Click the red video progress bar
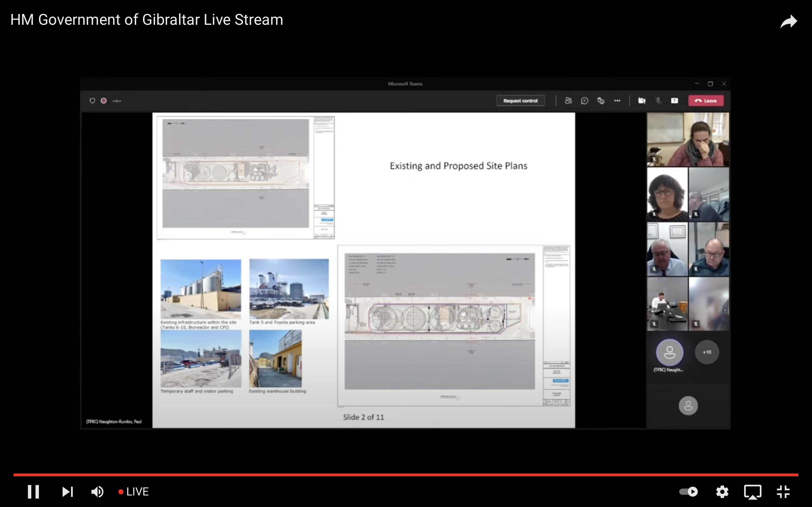The image size is (812, 507). point(406,475)
